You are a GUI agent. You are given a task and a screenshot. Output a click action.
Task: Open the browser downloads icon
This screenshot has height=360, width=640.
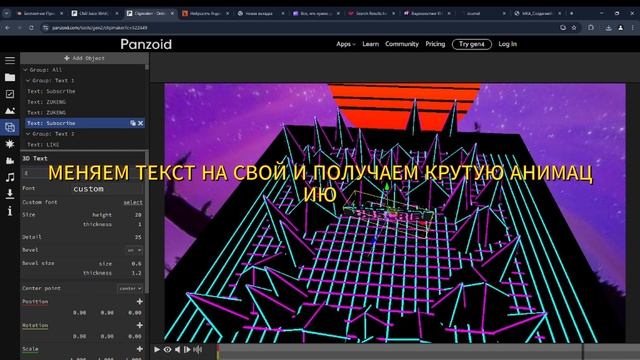click(x=609, y=28)
